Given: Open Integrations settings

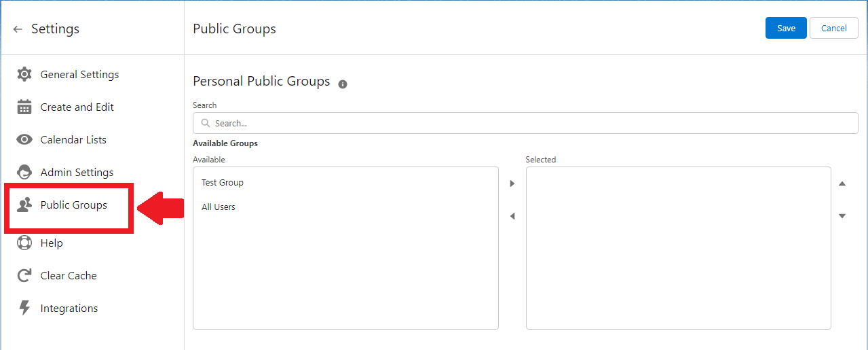Looking at the screenshot, I should pyautogui.click(x=69, y=309).
